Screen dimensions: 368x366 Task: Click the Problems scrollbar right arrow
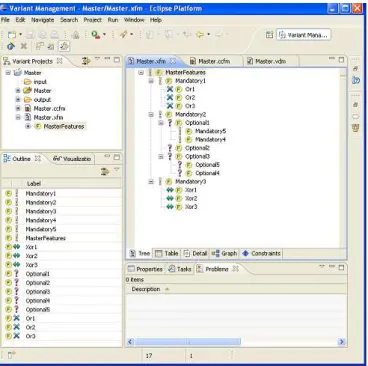coord(341,342)
